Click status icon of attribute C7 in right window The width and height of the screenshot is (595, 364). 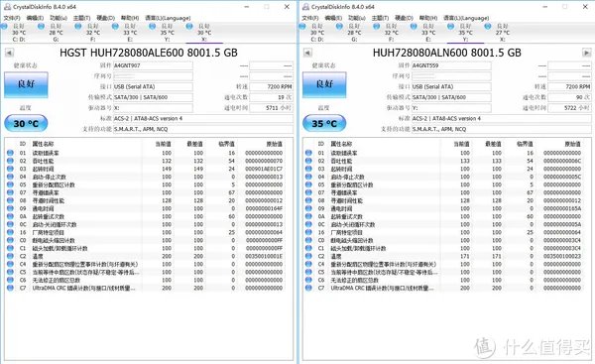coord(308,288)
